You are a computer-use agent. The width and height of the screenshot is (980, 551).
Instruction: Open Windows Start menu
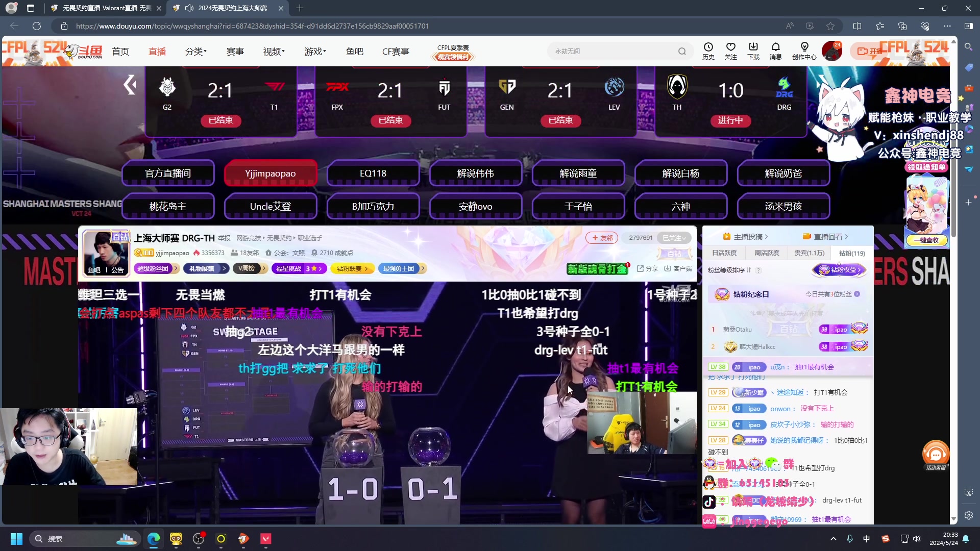coord(16,539)
